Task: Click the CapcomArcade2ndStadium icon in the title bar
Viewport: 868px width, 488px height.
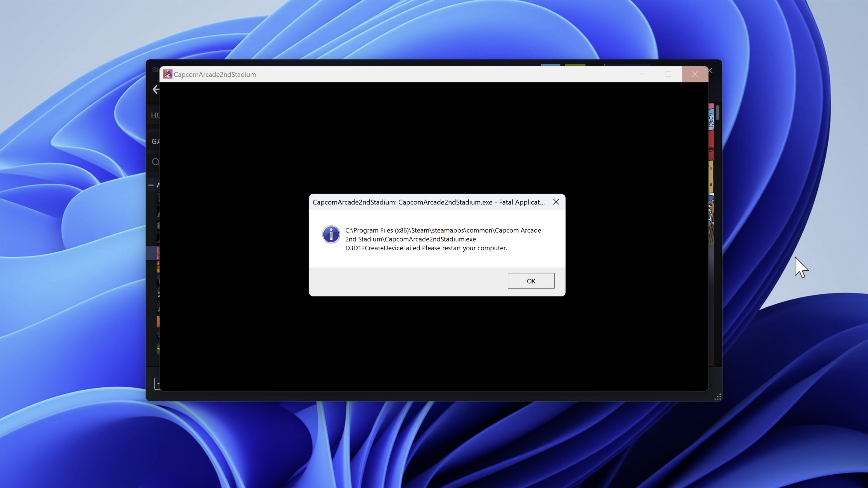Action: click(167, 74)
